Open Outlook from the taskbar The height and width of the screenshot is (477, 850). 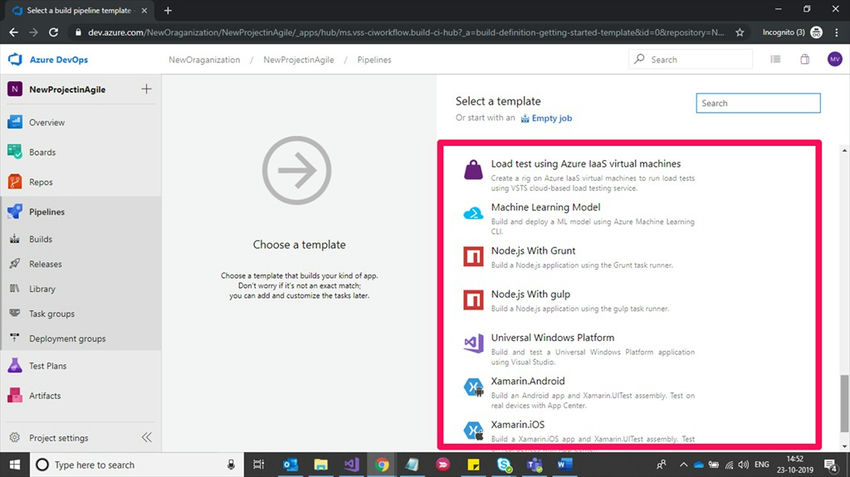(290, 465)
